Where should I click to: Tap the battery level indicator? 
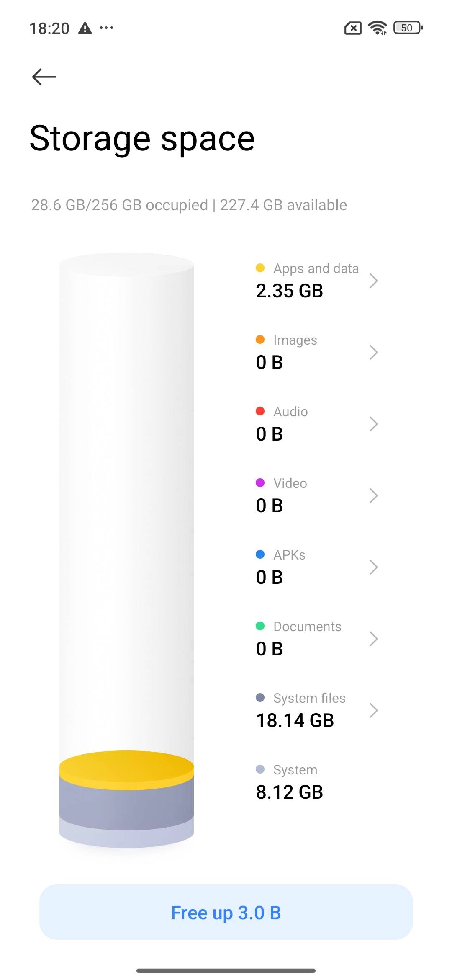pyautogui.click(x=408, y=28)
